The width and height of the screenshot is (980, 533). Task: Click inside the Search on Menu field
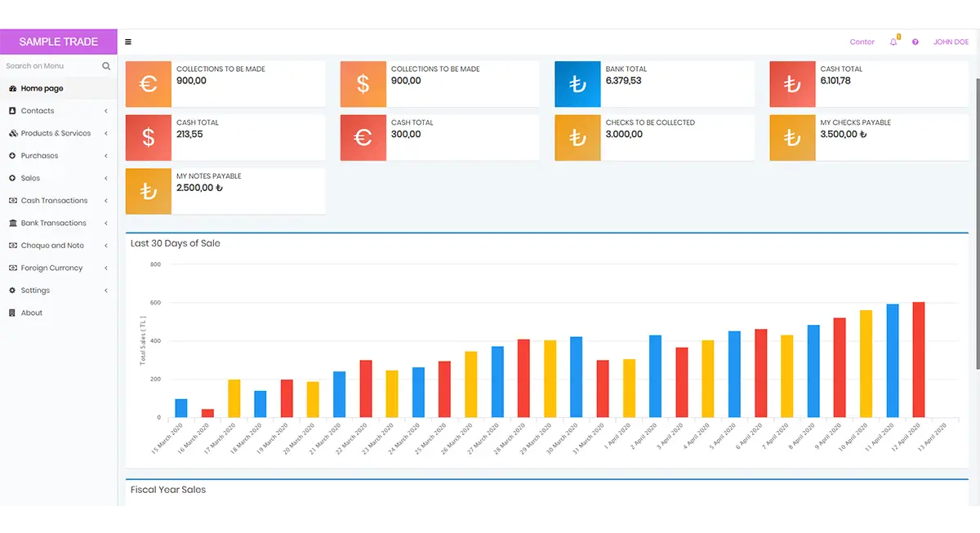tap(51, 66)
